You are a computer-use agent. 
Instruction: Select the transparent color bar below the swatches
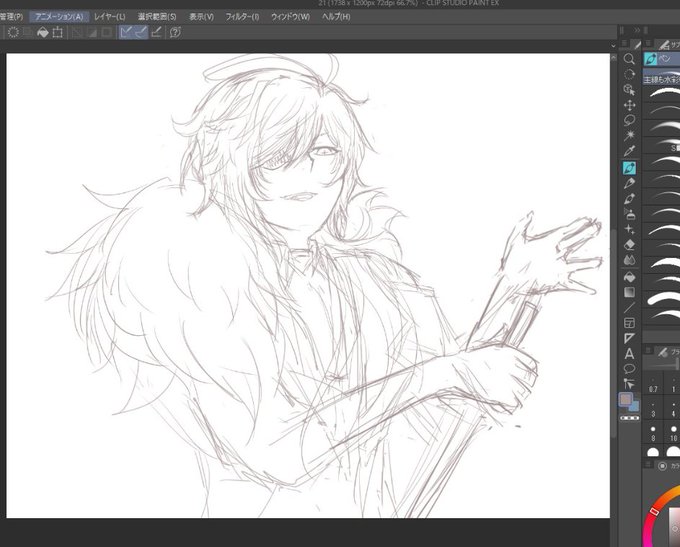pyautogui.click(x=629, y=418)
